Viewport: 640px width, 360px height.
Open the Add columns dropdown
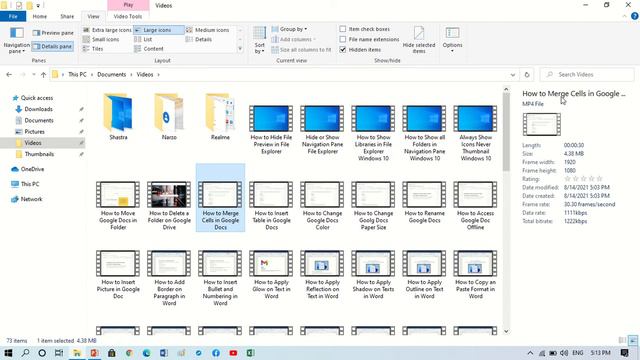(x=293, y=39)
